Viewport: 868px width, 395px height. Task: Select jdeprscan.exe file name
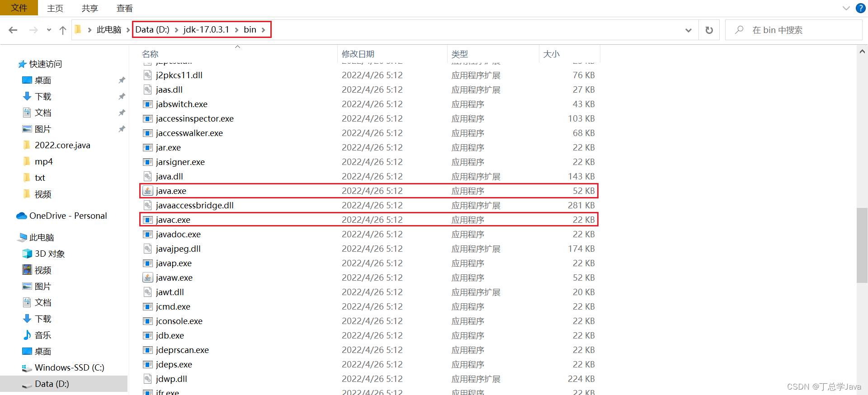tap(182, 350)
